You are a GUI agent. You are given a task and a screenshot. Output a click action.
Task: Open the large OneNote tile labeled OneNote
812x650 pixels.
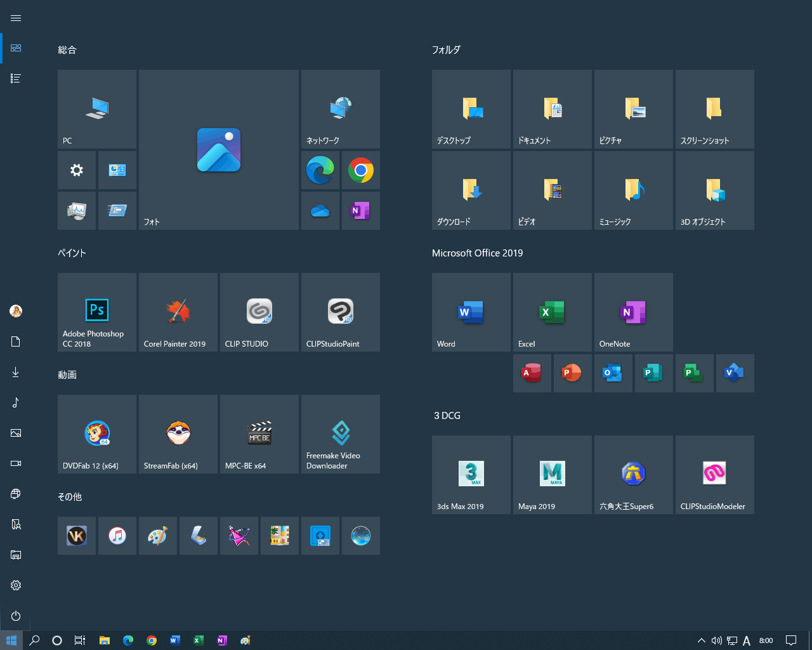coord(634,312)
